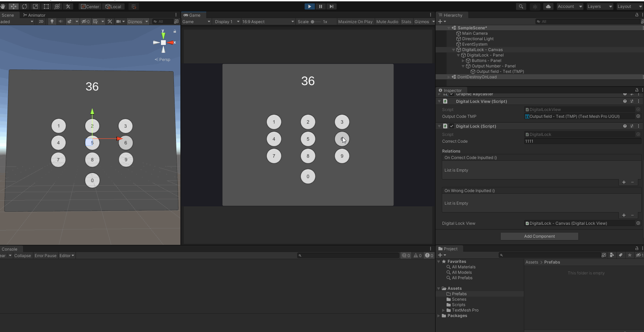Click the Correct Code input field
Screen dimensions: 644x332
(x=582, y=141)
